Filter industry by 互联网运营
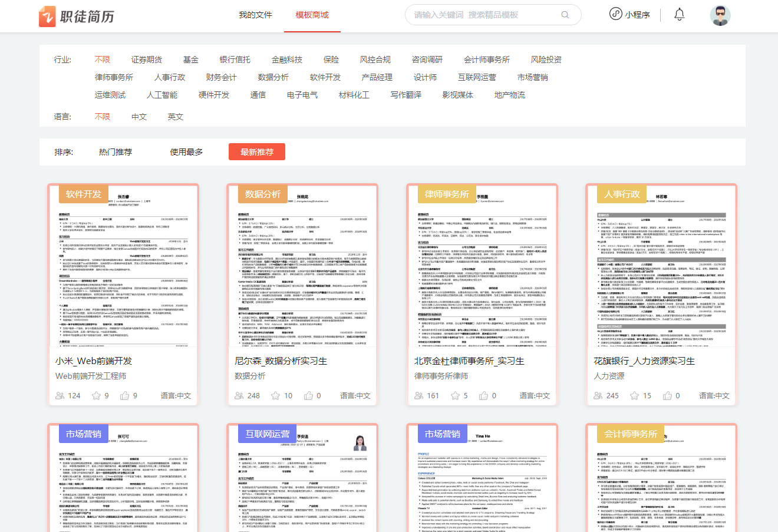 (477, 77)
